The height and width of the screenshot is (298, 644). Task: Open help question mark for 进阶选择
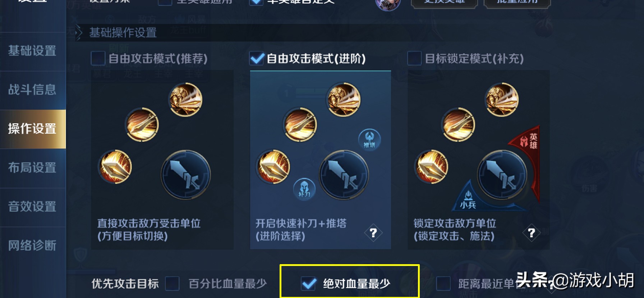coord(373,233)
